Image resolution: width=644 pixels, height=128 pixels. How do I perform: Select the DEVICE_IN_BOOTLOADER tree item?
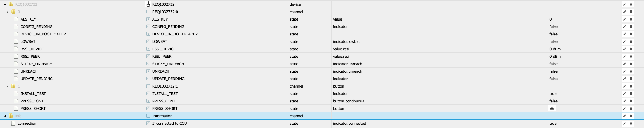pos(43,34)
